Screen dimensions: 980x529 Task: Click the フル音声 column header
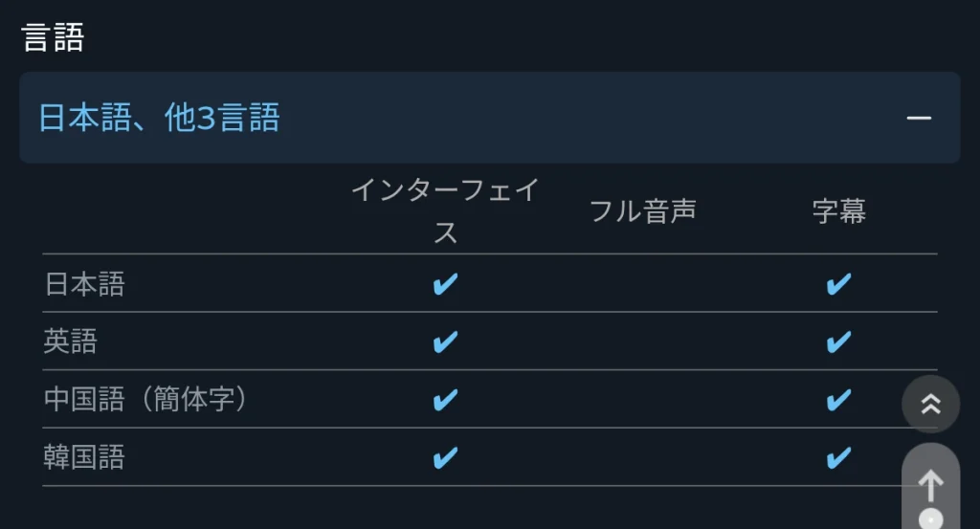[x=642, y=211]
